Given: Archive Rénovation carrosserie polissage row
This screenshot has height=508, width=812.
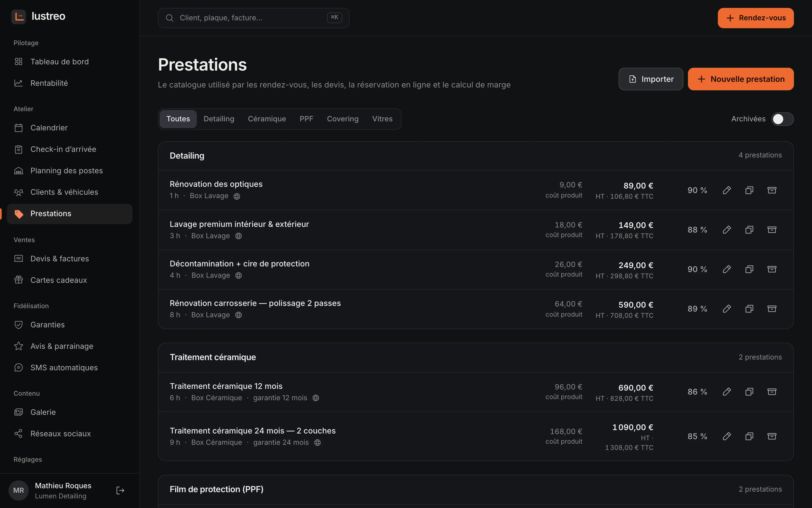Looking at the screenshot, I should pyautogui.click(x=772, y=309).
